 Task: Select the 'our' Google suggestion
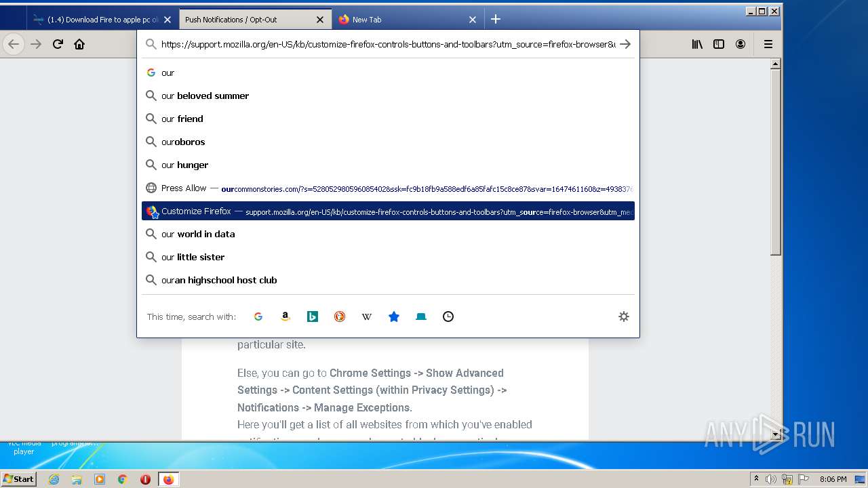click(x=388, y=73)
